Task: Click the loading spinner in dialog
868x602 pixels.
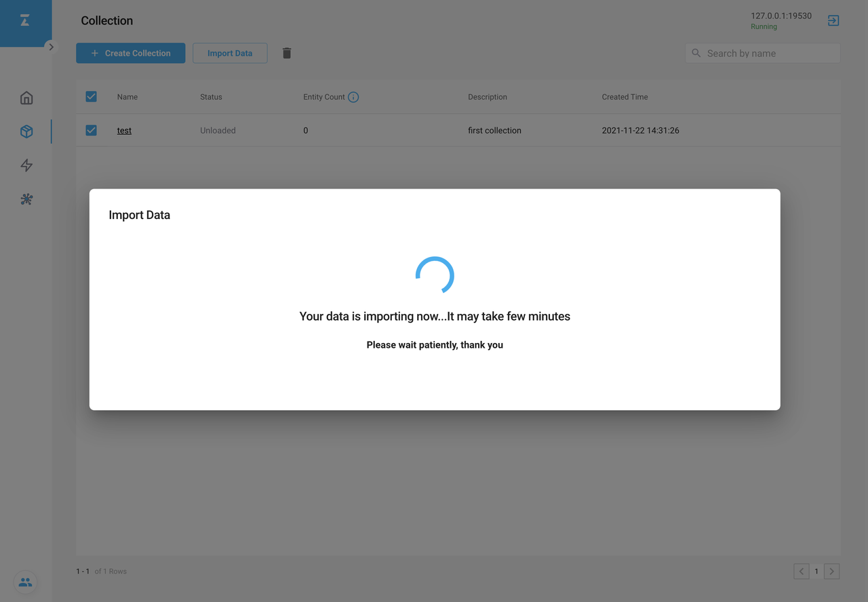Action: (x=435, y=275)
